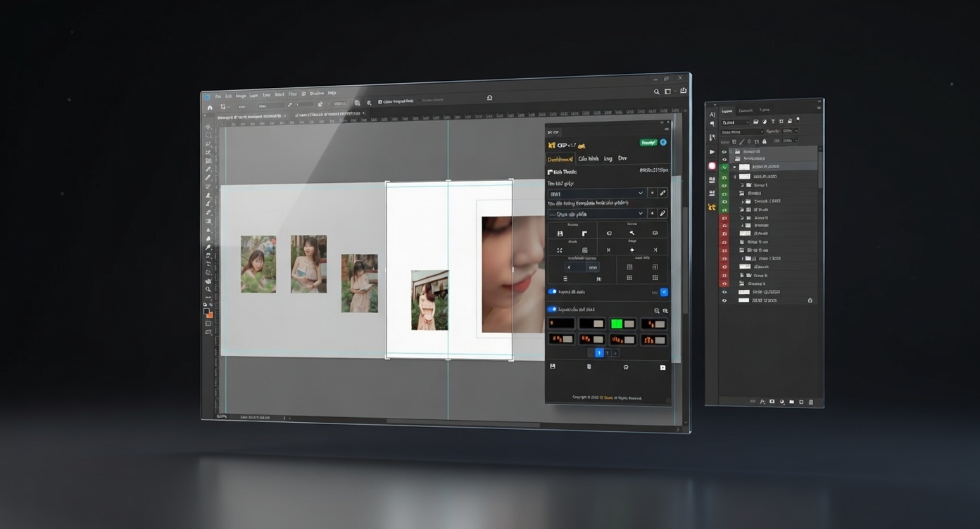Toggle the second blue switch above the preset grid
Screen dimensions: 980x529
pyautogui.click(x=552, y=309)
